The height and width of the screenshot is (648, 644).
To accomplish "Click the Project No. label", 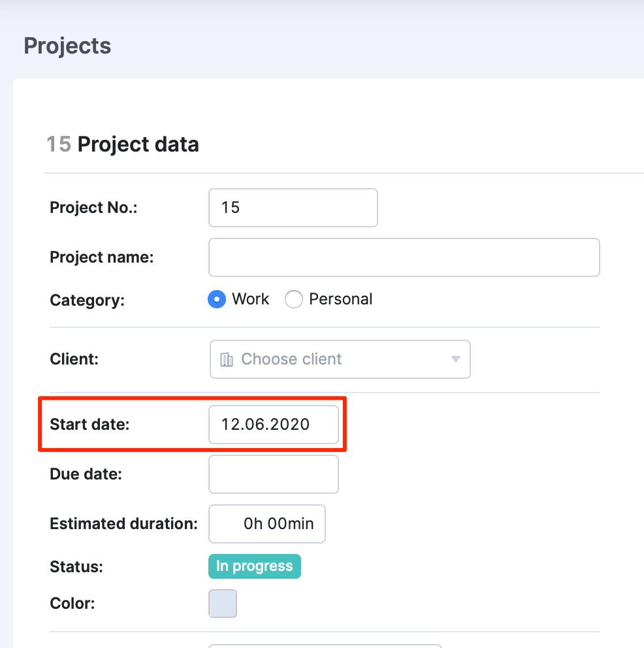I will [94, 208].
